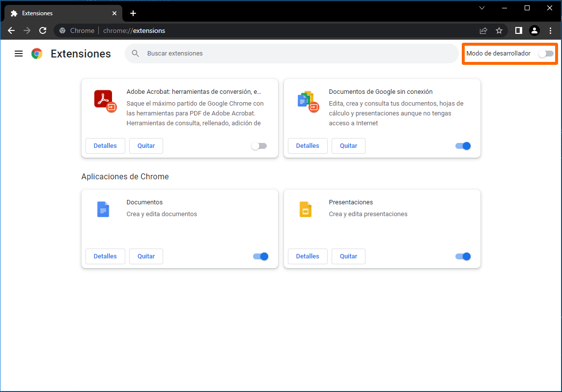
Task: Select the Extensiones browser tab
Action: pos(63,13)
